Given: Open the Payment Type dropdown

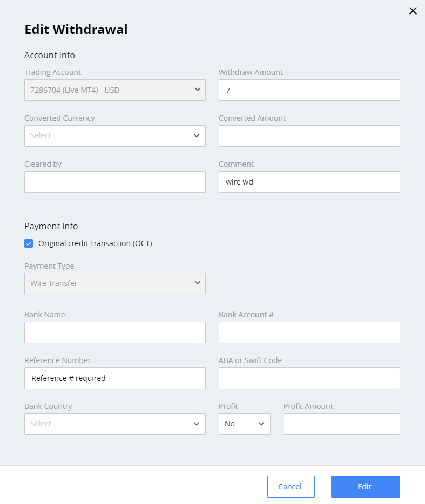Looking at the screenshot, I should [114, 283].
